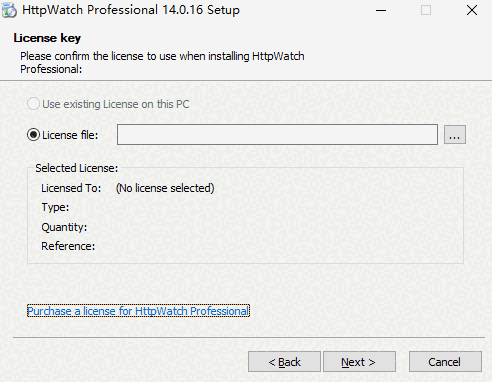Open 'Purchase a license for HttpWatch Professional' link

point(138,311)
